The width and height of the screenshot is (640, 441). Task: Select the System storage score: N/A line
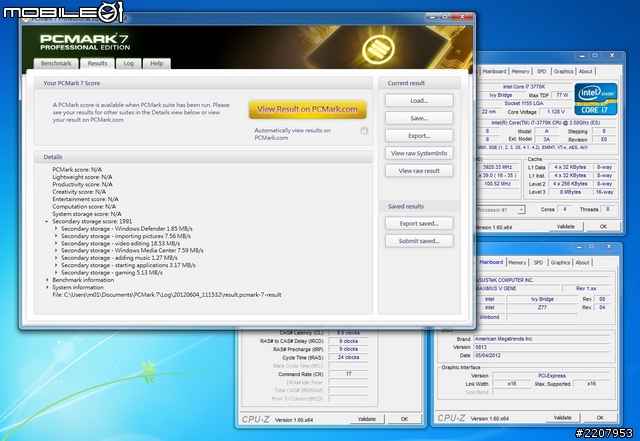[87, 214]
